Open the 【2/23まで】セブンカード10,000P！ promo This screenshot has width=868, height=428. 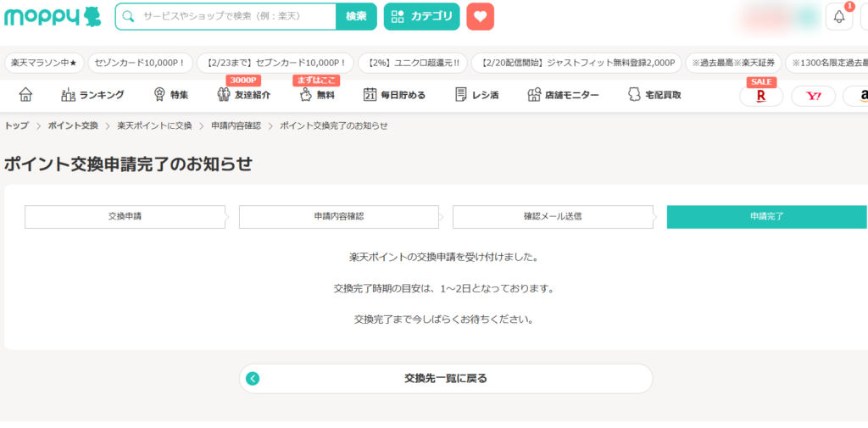275,63
